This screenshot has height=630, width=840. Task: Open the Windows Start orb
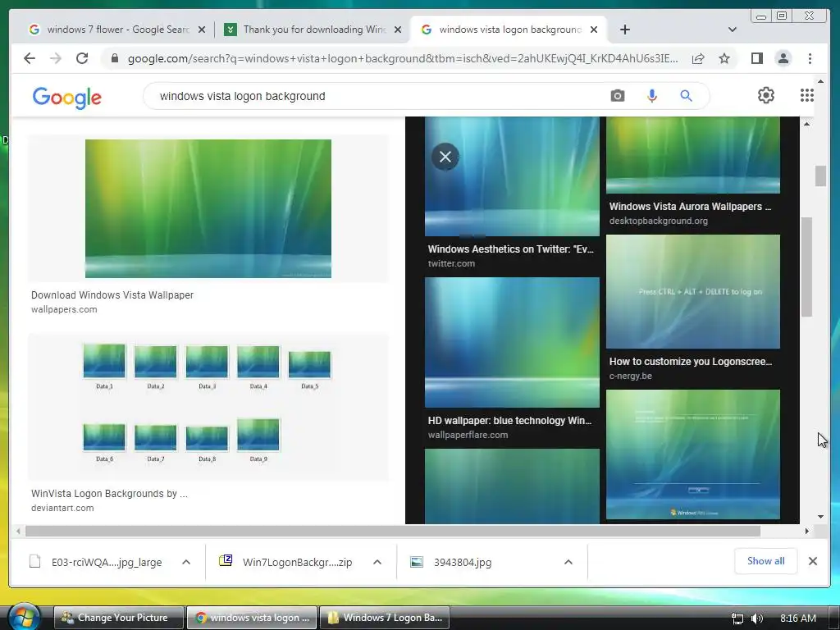click(x=24, y=617)
